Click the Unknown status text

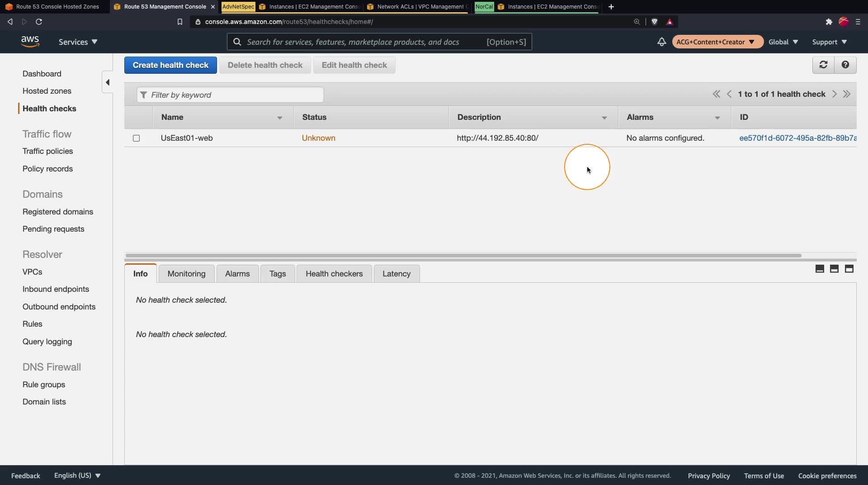coord(319,138)
